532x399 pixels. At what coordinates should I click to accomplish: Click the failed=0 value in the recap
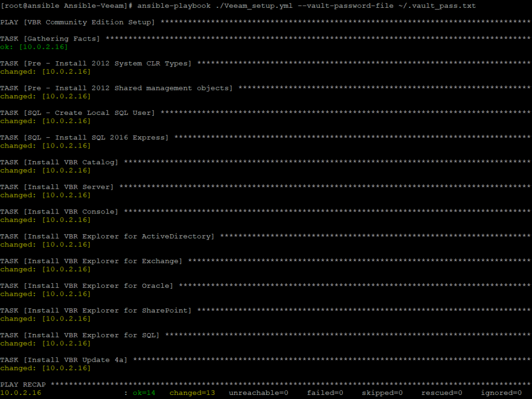[x=325, y=393]
